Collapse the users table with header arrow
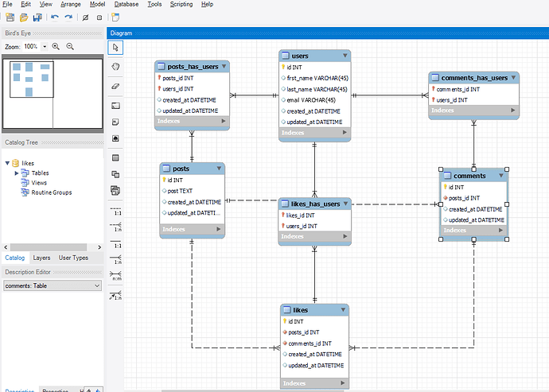This screenshot has width=549, height=392. click(x=345, y=56)
